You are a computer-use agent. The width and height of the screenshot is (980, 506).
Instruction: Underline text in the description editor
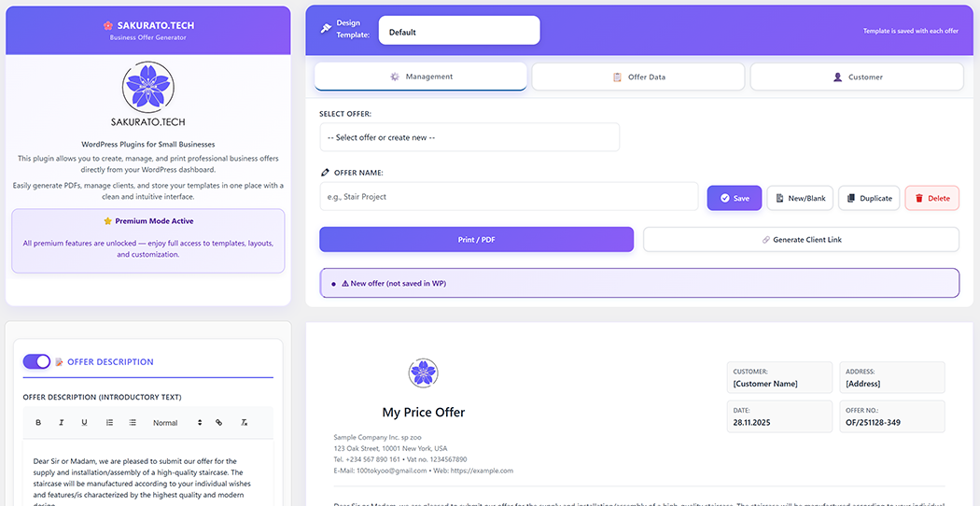tap(84, 423)
